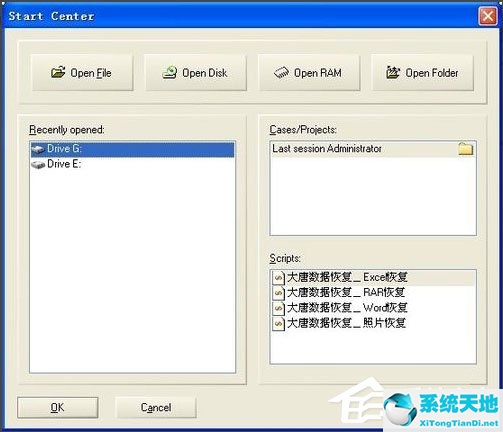Image resolution: width=503 pixels, height=432 pixels.
Task: Select script icon for Excel恢复
Action: [x=278, y=277]
